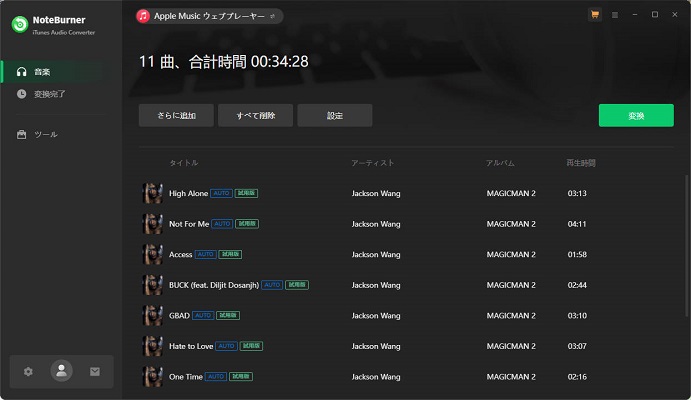
Task: Click the Apple Music red note icon
Action: (x=143, y=16)
